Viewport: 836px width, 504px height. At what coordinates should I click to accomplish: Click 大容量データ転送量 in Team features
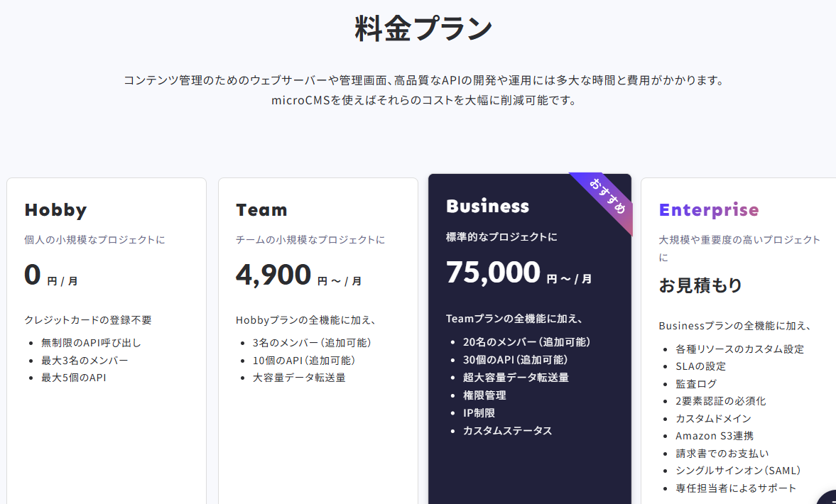click(299, 378)
